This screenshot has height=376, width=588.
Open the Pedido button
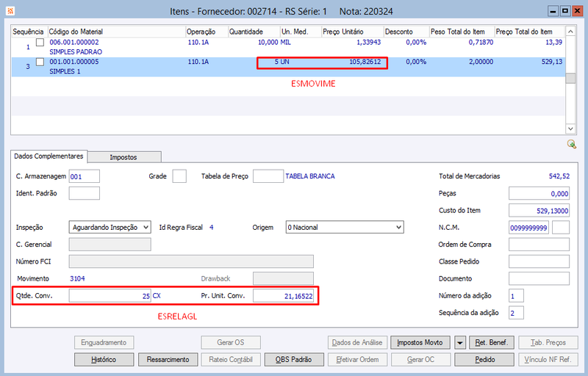[x=484, y=360]
